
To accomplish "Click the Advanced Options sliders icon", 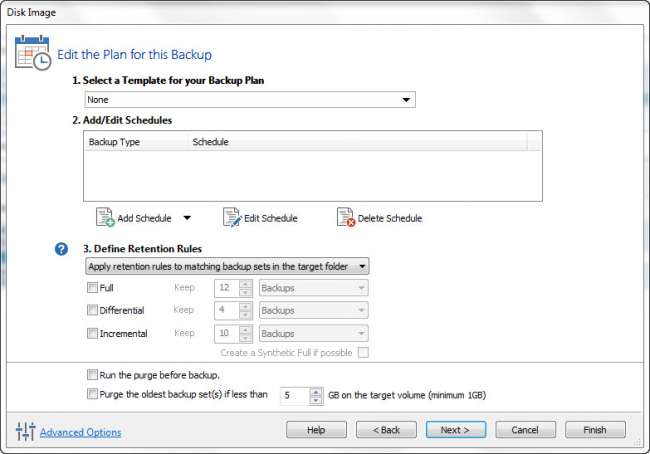I will (x=25, y=432).
